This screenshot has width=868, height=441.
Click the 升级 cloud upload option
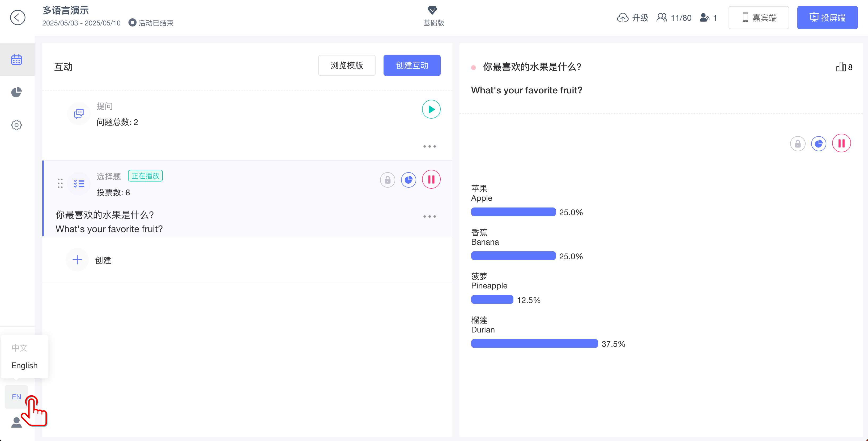tap(632, 18)
